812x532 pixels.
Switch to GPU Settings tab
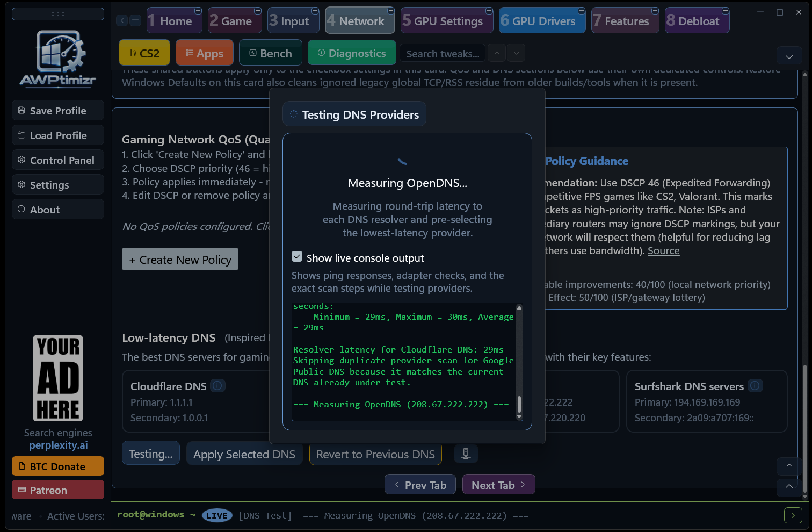point(447,20)
